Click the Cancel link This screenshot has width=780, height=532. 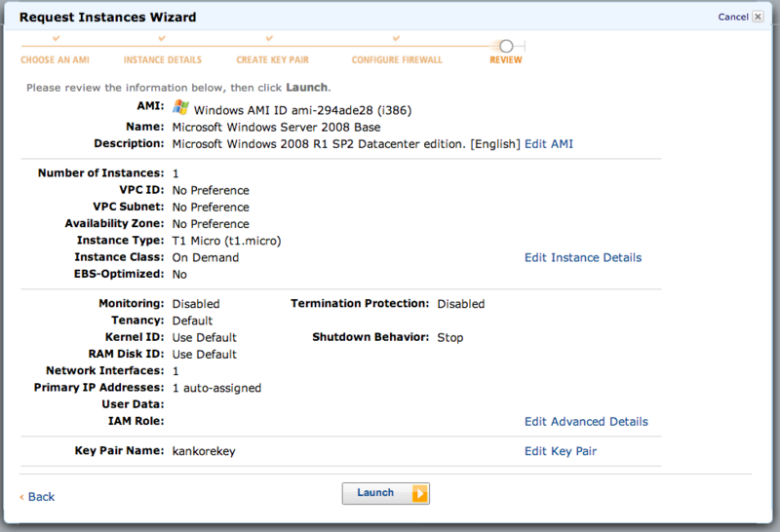[x=733, y=17]
